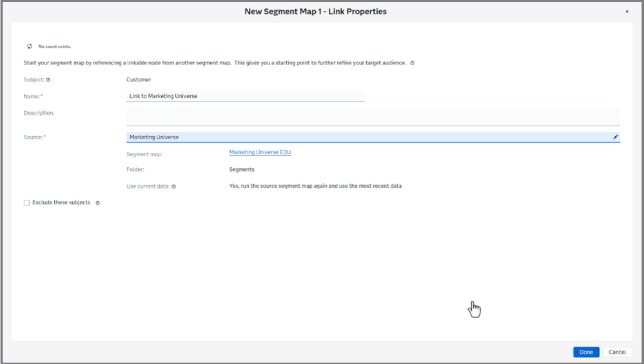Enable the Exclude these subjects checkbox
Screen dimensions: 644x364
(x=26, y=203)
